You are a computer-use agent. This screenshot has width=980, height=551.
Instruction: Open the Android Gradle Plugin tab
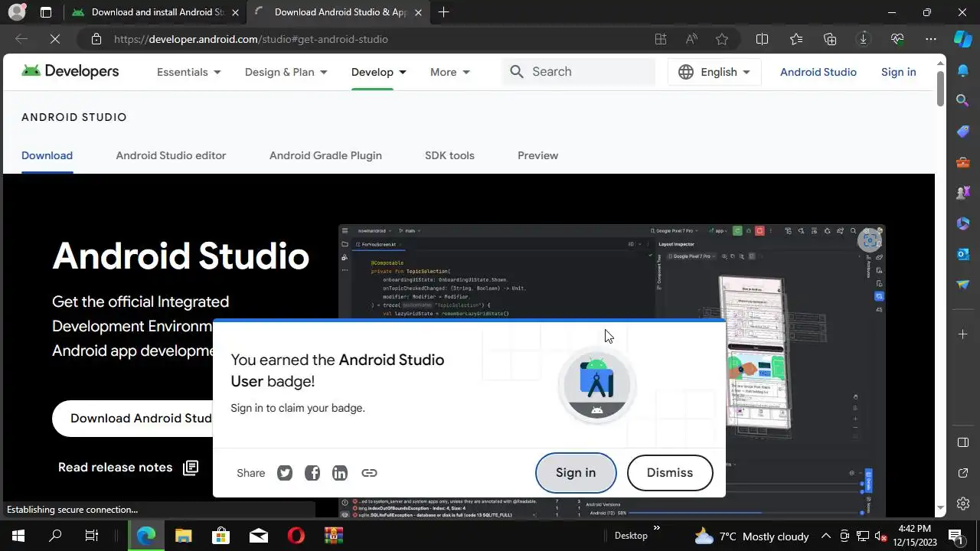(325, 155)
